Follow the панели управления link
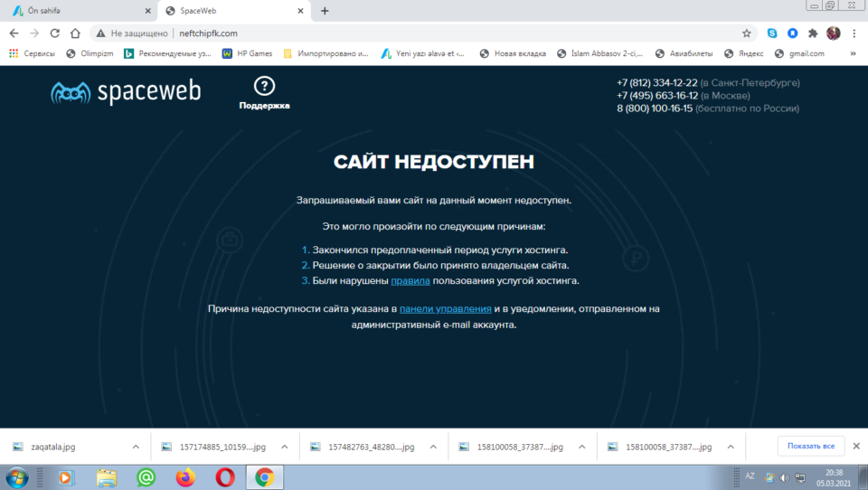868x490 pixels. pos(445,309)
